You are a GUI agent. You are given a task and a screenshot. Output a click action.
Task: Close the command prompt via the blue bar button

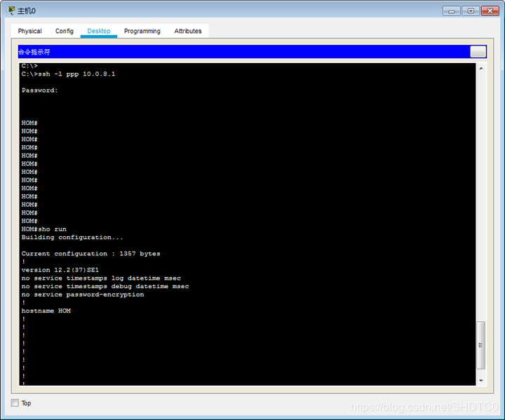click(x=478, y=51)
